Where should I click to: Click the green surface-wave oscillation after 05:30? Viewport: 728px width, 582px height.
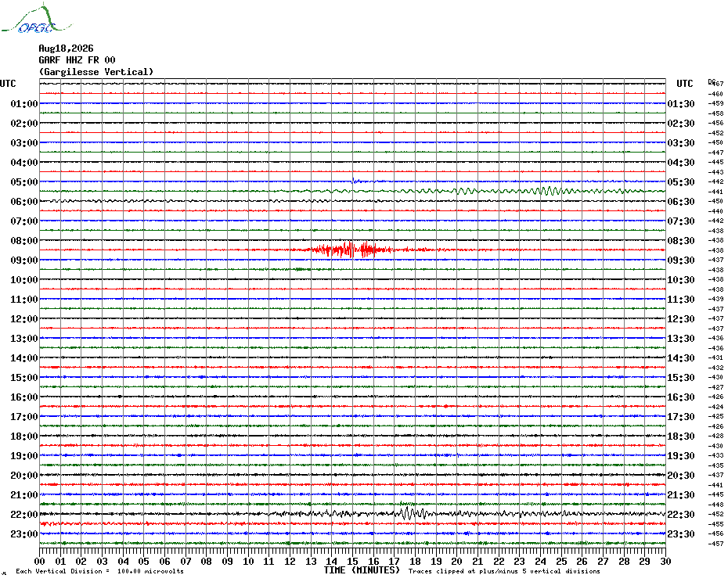tap(550, 191)
